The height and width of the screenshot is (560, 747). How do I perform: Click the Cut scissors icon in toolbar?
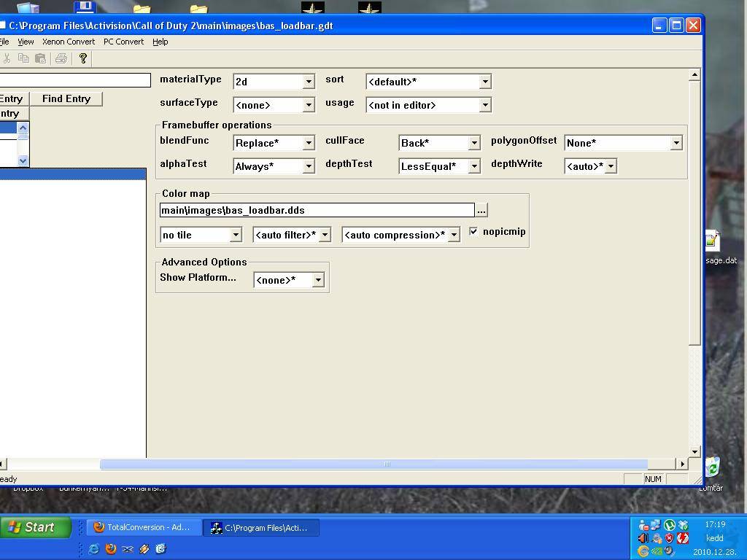click(7, 58)
